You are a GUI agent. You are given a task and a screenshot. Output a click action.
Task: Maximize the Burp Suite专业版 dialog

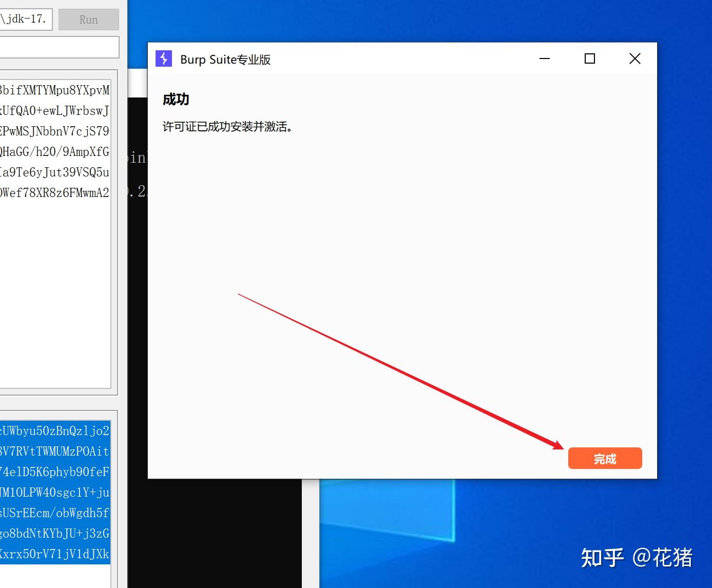point(590,59)
